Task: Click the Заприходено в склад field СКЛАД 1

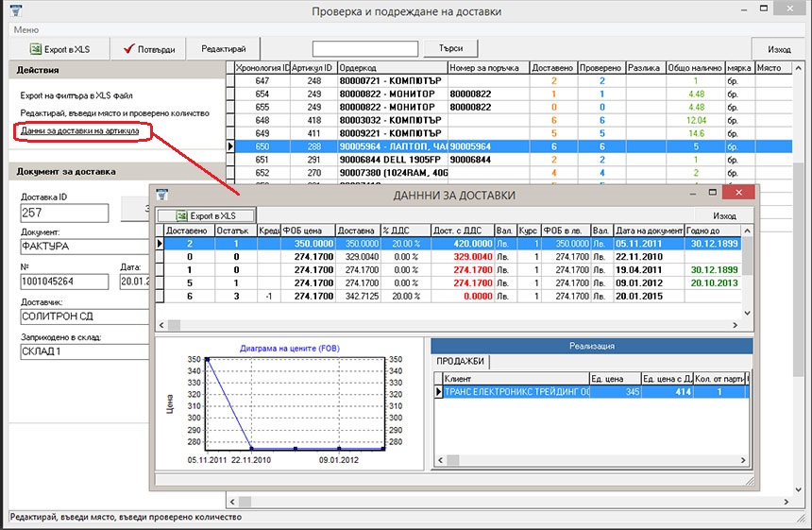Action: click(85, 351)
